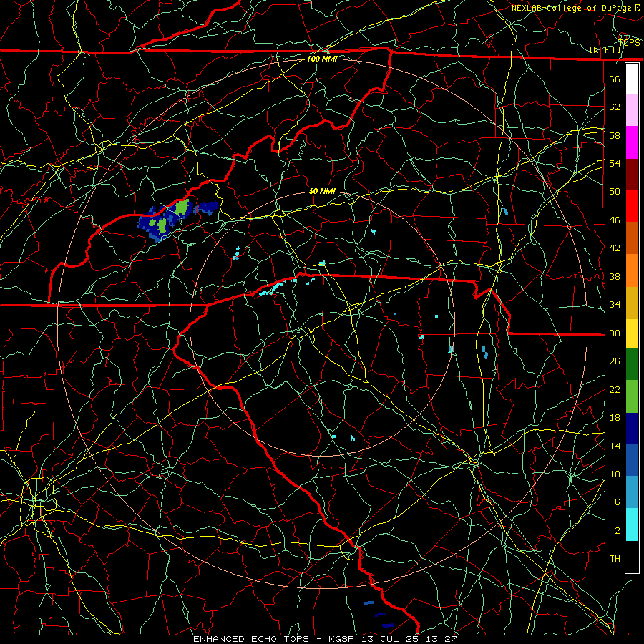
Task: Click the "50" legend value
Action: (615, 192)
